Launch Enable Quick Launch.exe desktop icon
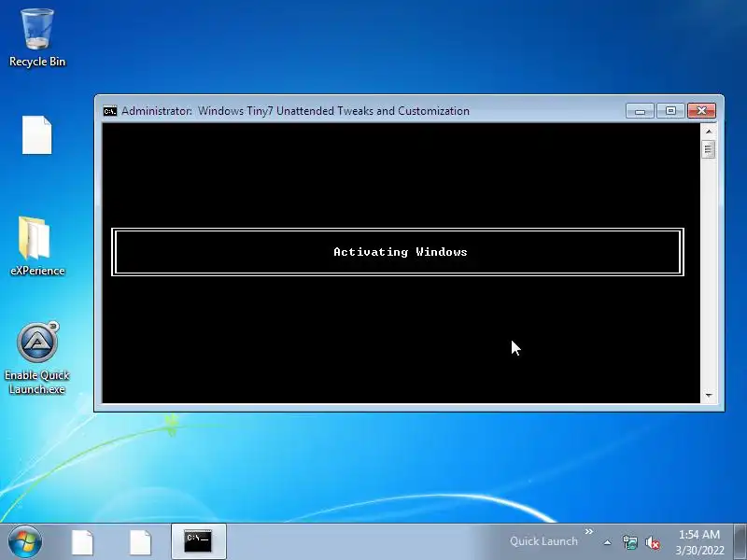 [x=37, y=358]
